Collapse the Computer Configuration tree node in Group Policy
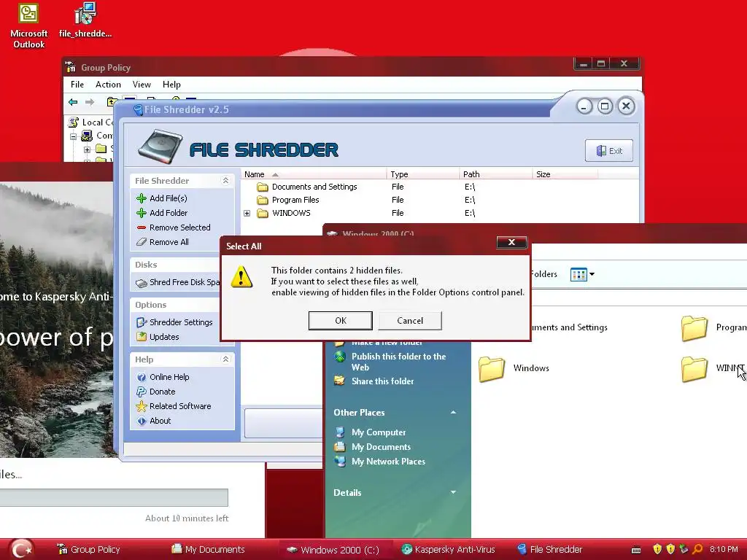Viewport: 747px width, 560px height. 74,136
